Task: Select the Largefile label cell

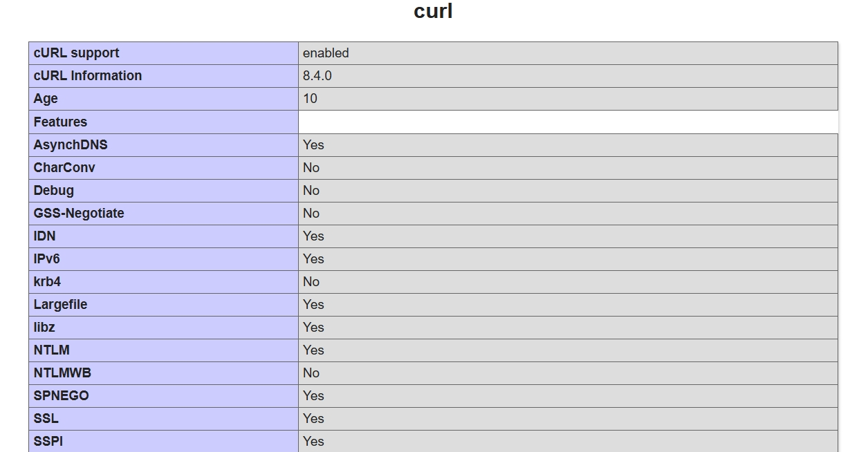Action: (x=60, y=305)
